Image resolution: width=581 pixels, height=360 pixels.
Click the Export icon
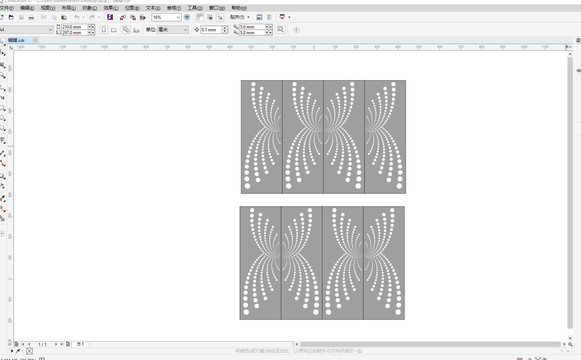[133, 17]
